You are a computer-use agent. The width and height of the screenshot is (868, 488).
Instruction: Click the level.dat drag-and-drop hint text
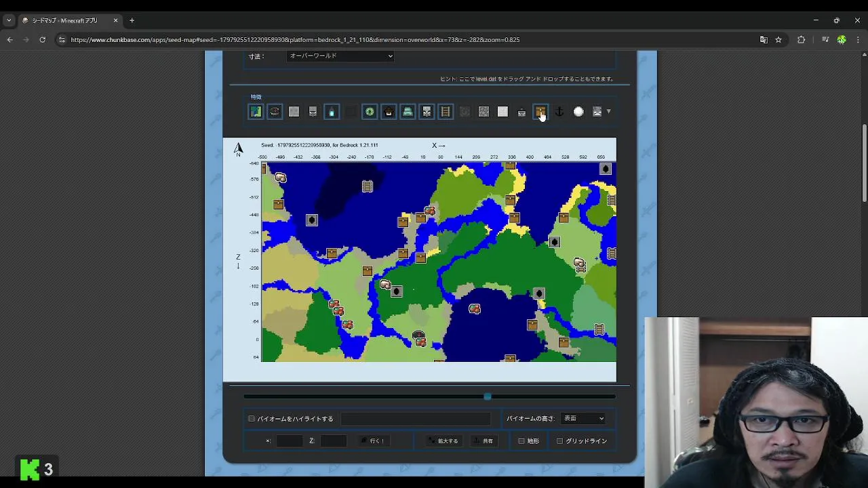tap(527, 79)
